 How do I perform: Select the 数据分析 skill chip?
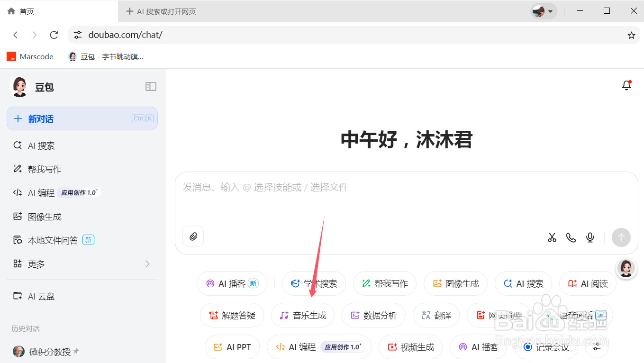pyautogui.click(x=373, y=315)
